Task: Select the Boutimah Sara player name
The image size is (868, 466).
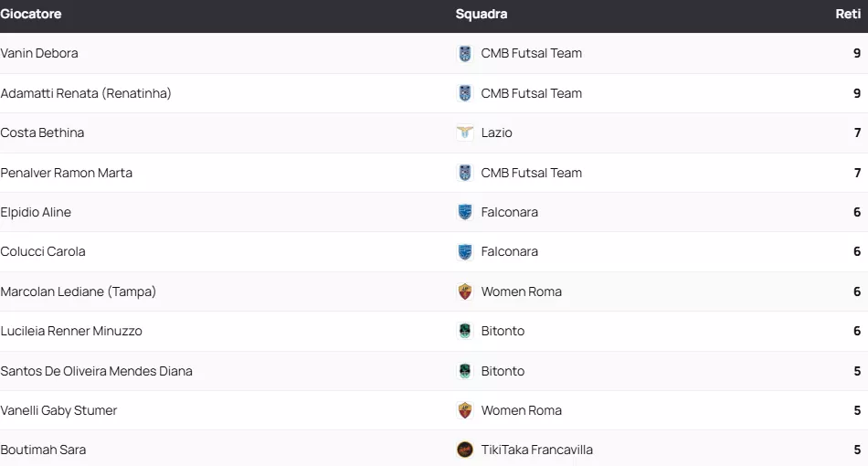Action: 43,450
